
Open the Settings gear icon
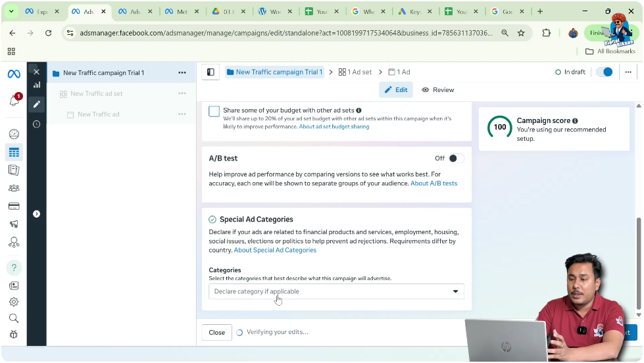click(14, 302)
